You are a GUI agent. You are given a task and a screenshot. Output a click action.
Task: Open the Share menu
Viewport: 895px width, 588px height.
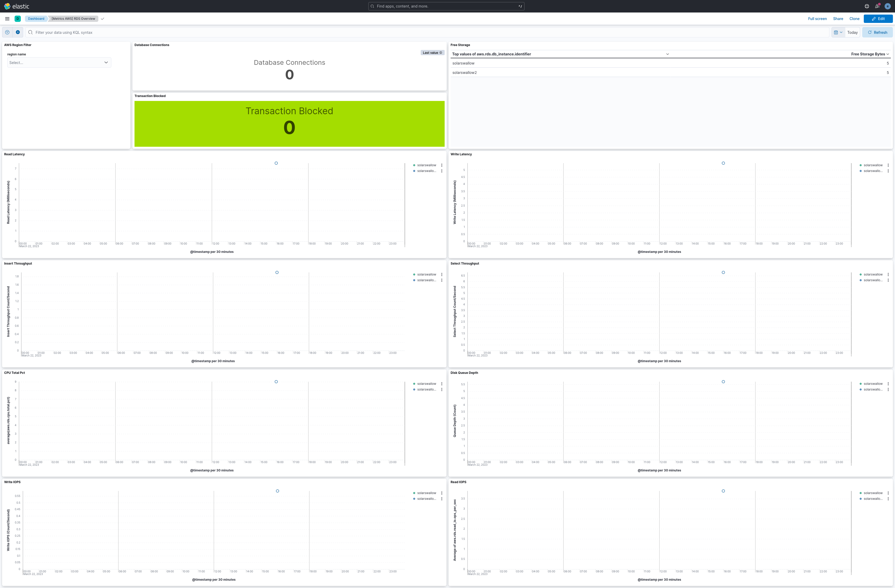[x=838, y=19]
